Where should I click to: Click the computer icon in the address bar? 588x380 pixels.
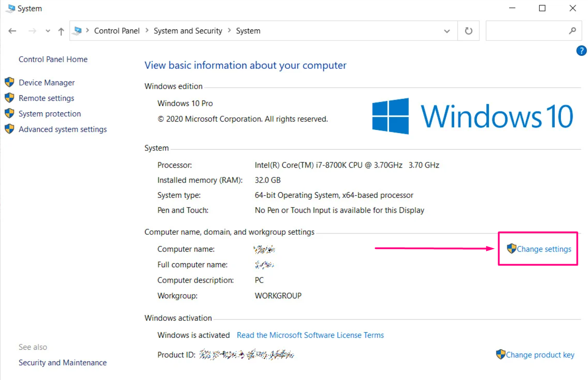click(78, 31)
